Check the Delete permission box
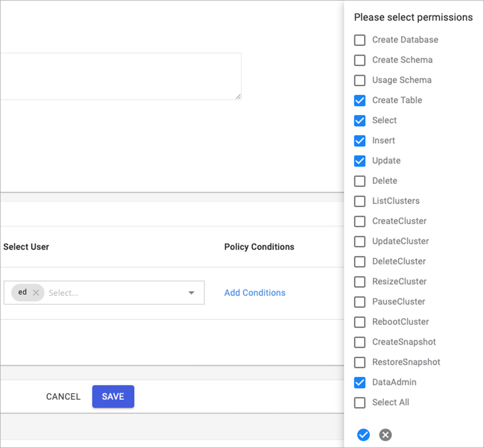The height and width of the screenshot is (448, 484). tap(360, 181)
